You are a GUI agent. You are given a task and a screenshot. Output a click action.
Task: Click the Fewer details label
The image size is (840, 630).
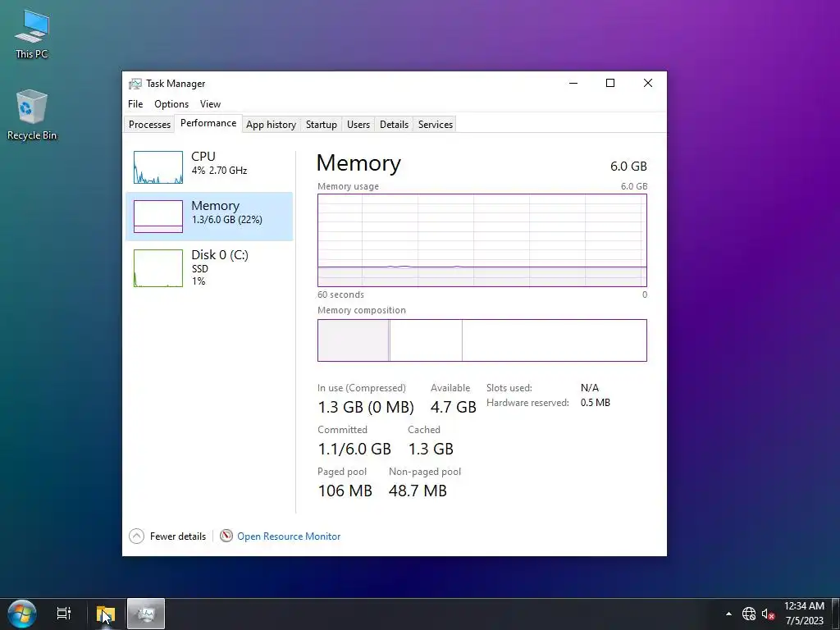pyautogui.click(x=178, y=536)
